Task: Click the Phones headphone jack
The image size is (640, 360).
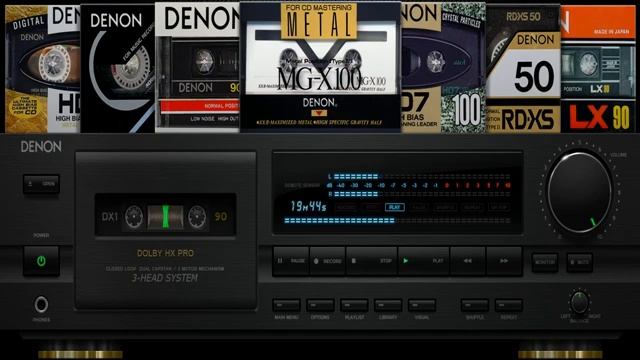Action: click(41, 304)
